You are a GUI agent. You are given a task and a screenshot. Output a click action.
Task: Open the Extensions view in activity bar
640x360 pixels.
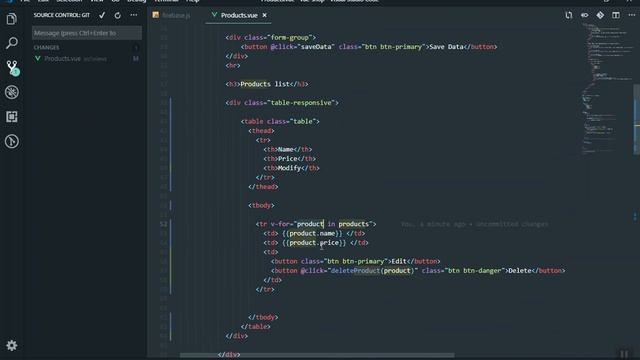[12, 117]
